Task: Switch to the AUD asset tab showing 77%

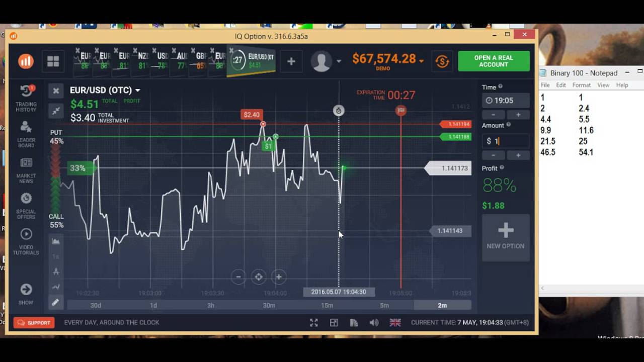Action: coord(182,61)
